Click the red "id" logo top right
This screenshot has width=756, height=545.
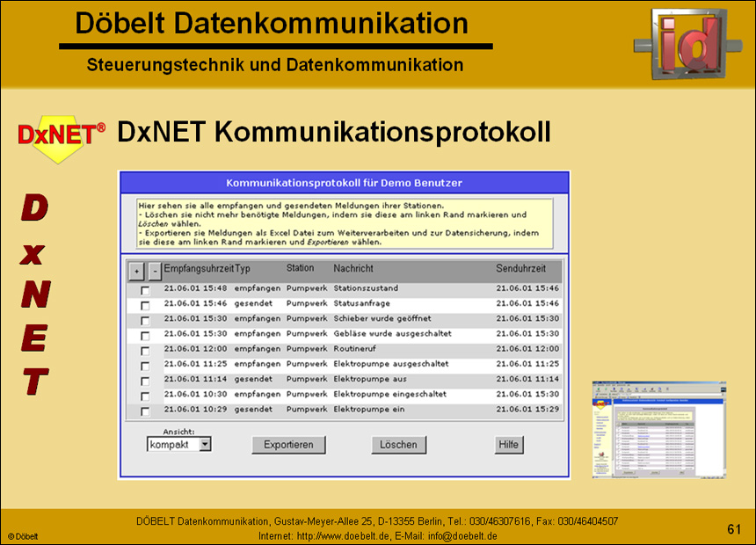[687, 42]
